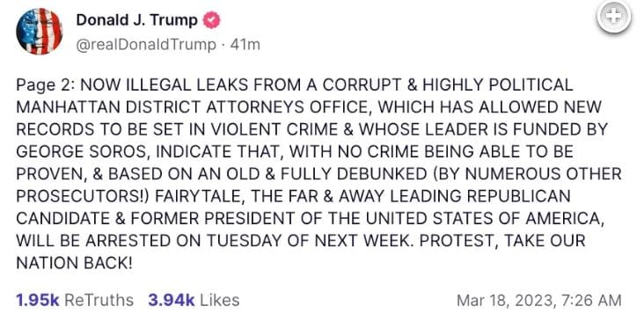
Task: Open the Mar 18, 2023, 7:26 AM timestamp
Action: pos(538,301)
